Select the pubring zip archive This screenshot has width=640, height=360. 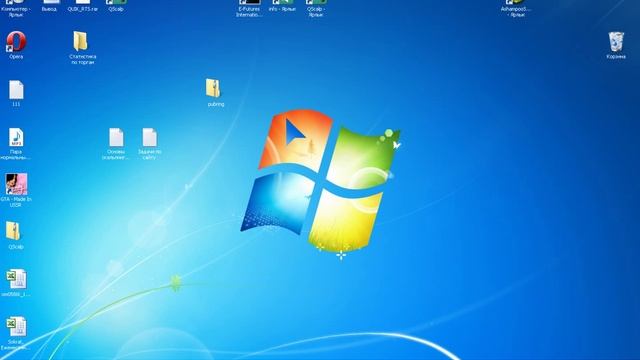click(215, 93)
